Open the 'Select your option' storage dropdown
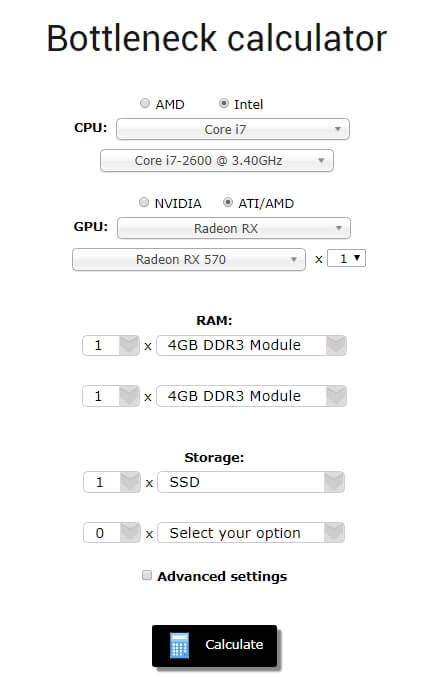This screenshot has height=682, width=435. [x=251, y=533]
